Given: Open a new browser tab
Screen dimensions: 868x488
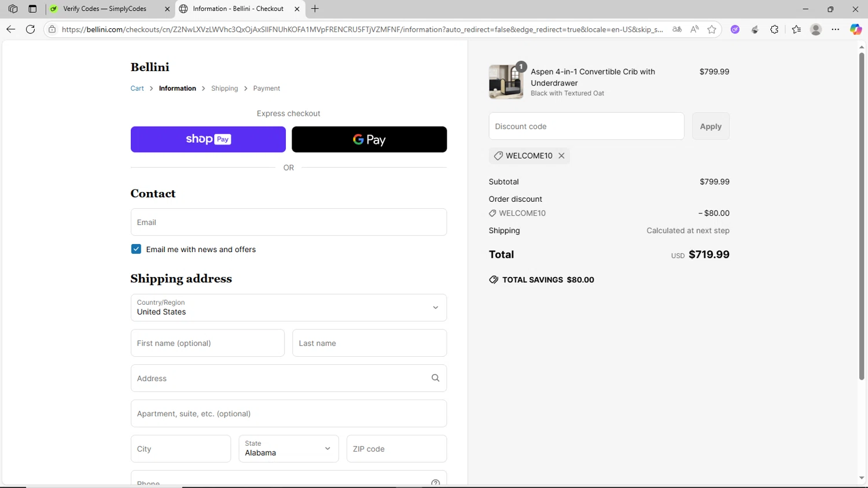Looking at the screenshot, I should (x=315, y=9).
